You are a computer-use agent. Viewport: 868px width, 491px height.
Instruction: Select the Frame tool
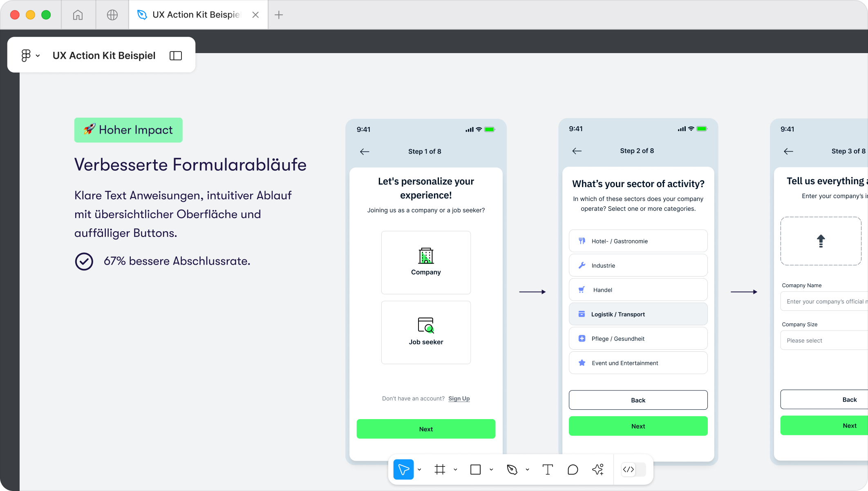pyautogui.click(x=440, y=470)
